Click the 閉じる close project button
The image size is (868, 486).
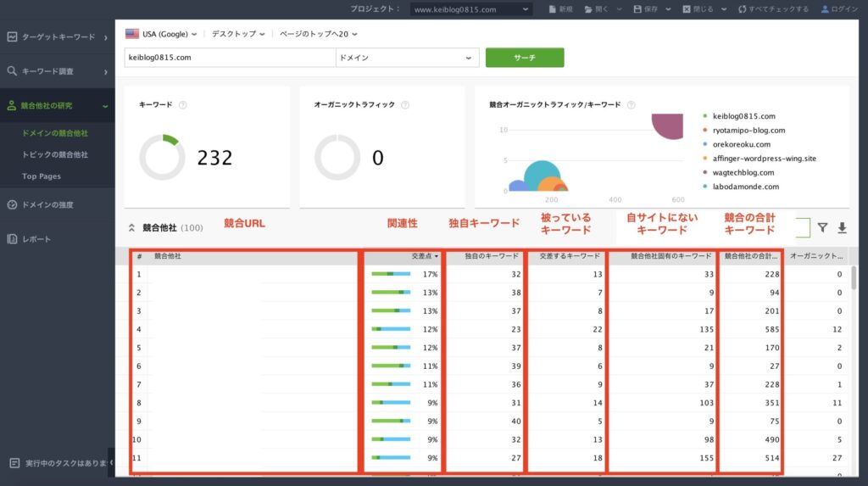(x=698, y=9)
